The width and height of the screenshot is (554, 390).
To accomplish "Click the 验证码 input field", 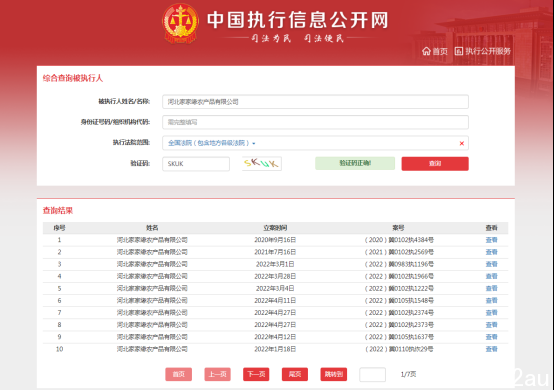I will click(196, 164).
